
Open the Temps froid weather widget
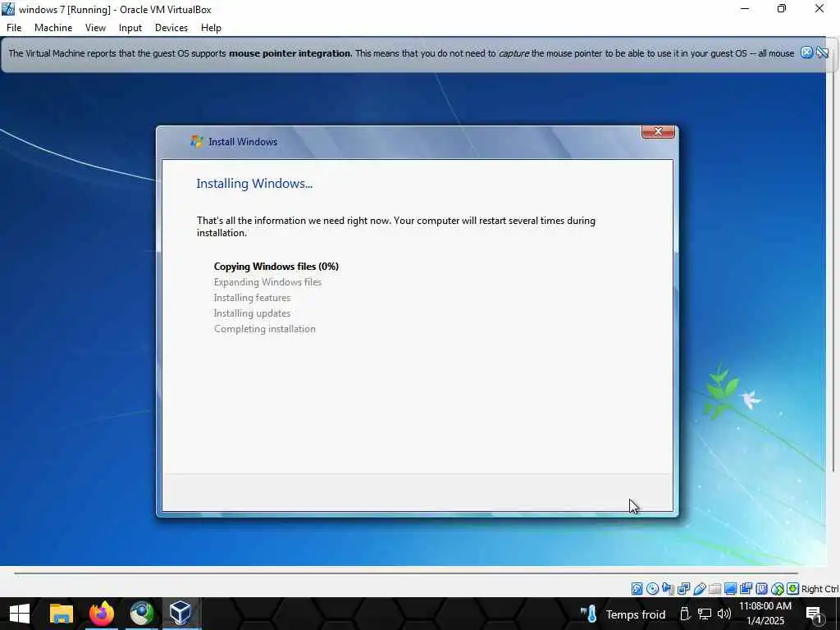tap(623, 614)
